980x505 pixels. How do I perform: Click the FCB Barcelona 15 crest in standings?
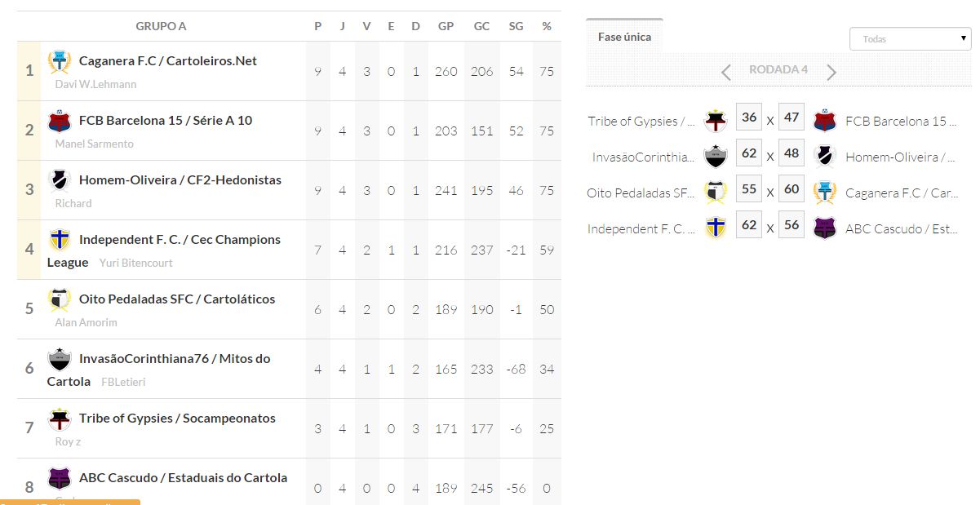(59, 121)
